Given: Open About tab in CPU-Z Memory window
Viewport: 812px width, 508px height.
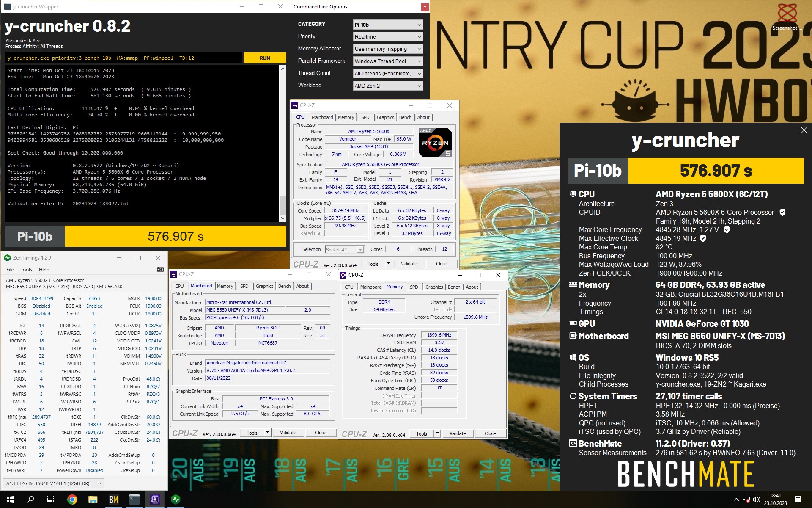Looking at the screenshot, I should (x=472, y=287).
